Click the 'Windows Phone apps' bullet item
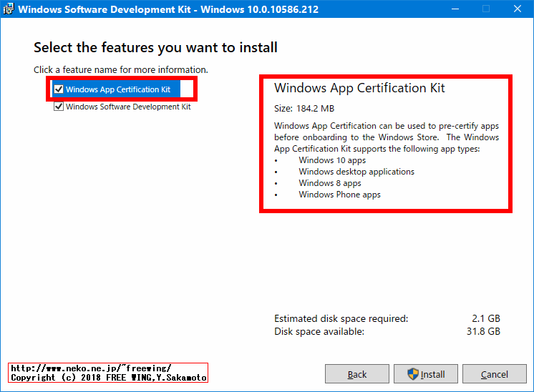Screen dimensions: 534x392 point(339,195)
